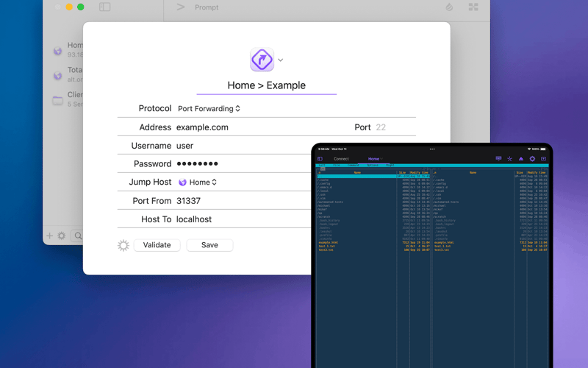Switch to the Connect tab on iPad
The height and width of the screenshot is (368, 588).
click(x=341, y=159)
